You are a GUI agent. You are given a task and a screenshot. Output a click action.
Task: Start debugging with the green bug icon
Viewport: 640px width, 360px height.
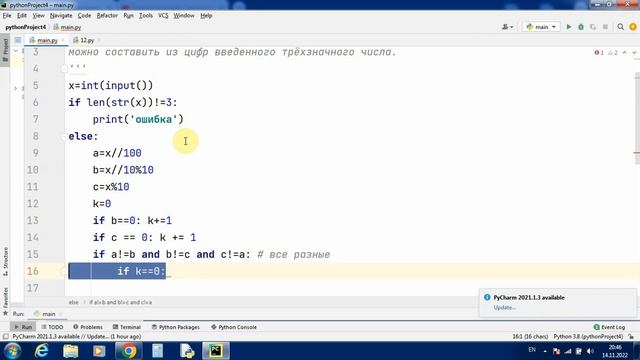point(581,27)
